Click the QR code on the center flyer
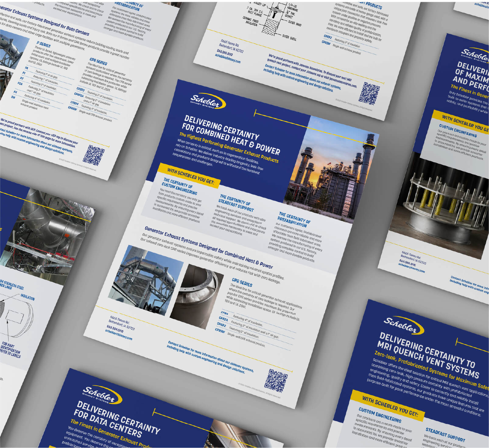This screenshot has width=489, height=448. 276,381
